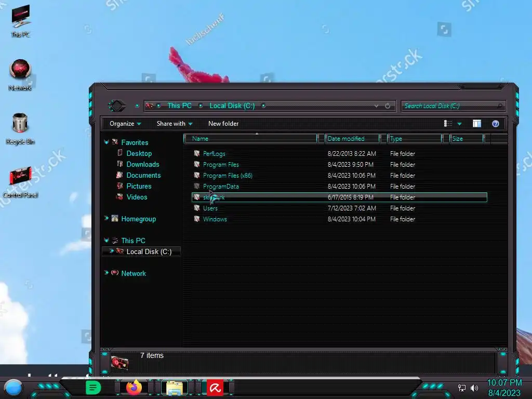This screenshot has height=399, width=532.
Task: Select Downloads in Favorites
Action: click(x=143, y=164)
